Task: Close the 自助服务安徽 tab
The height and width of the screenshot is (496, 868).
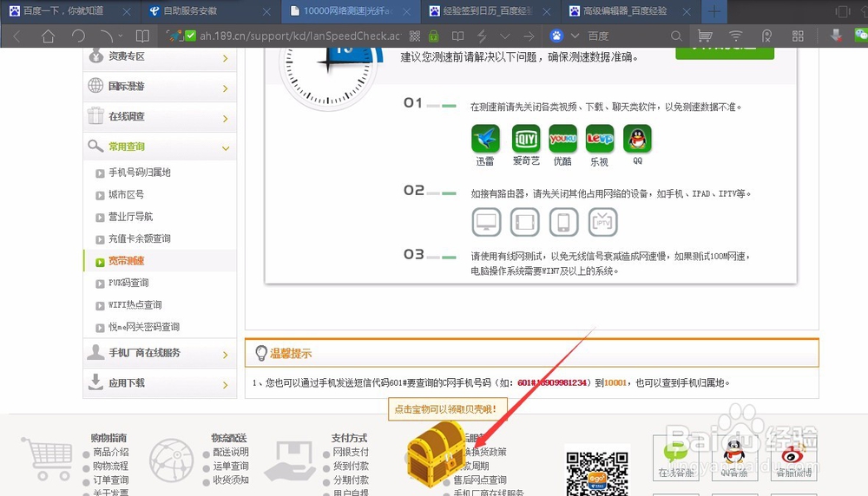Action: (266, 11)
